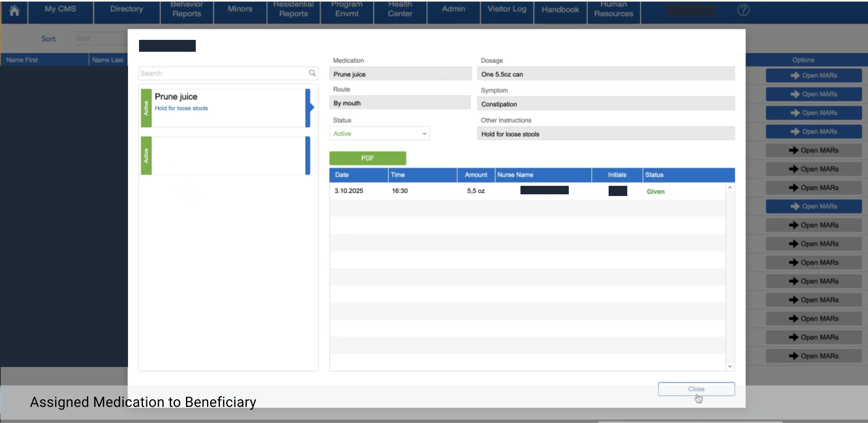Focus the medication Search field

[228, 73]
